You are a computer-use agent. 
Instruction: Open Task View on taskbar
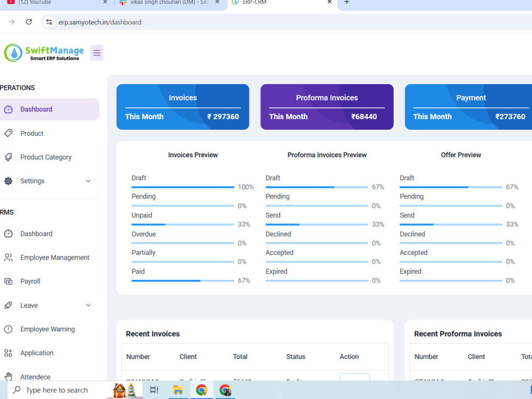[154, 390]
